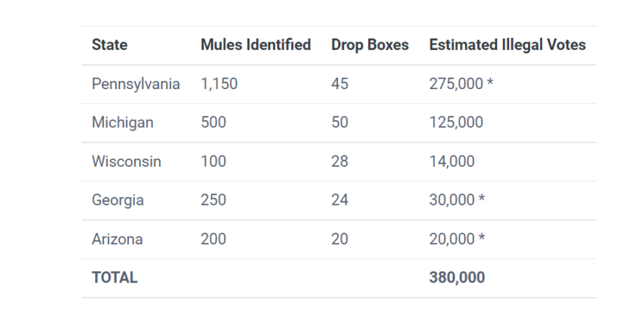
Task: Click the State column header
Action: (109, 45)
